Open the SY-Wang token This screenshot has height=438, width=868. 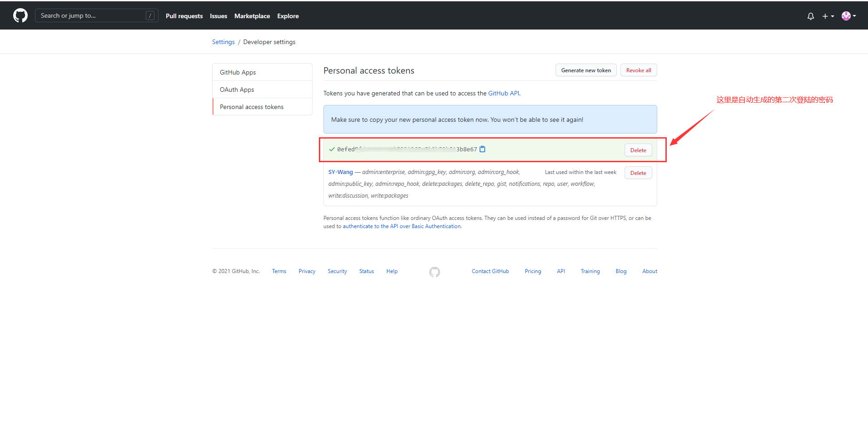click(x=341, y=172)
